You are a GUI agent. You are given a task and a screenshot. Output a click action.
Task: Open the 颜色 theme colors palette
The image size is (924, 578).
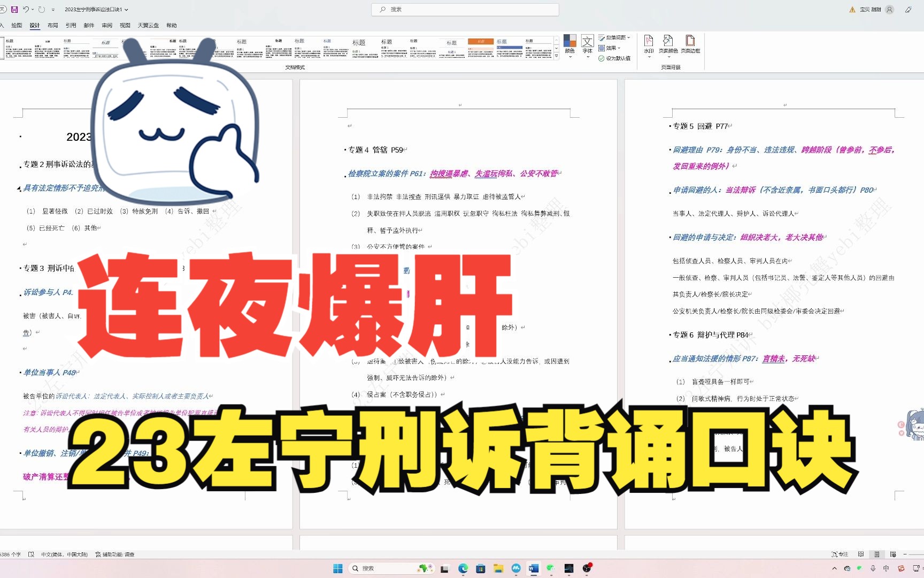coord(570,45)
